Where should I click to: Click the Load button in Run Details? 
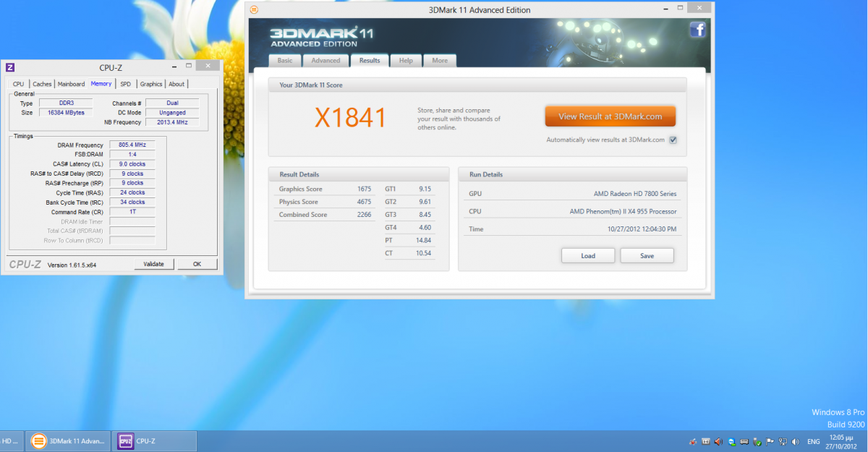point(588,255)
